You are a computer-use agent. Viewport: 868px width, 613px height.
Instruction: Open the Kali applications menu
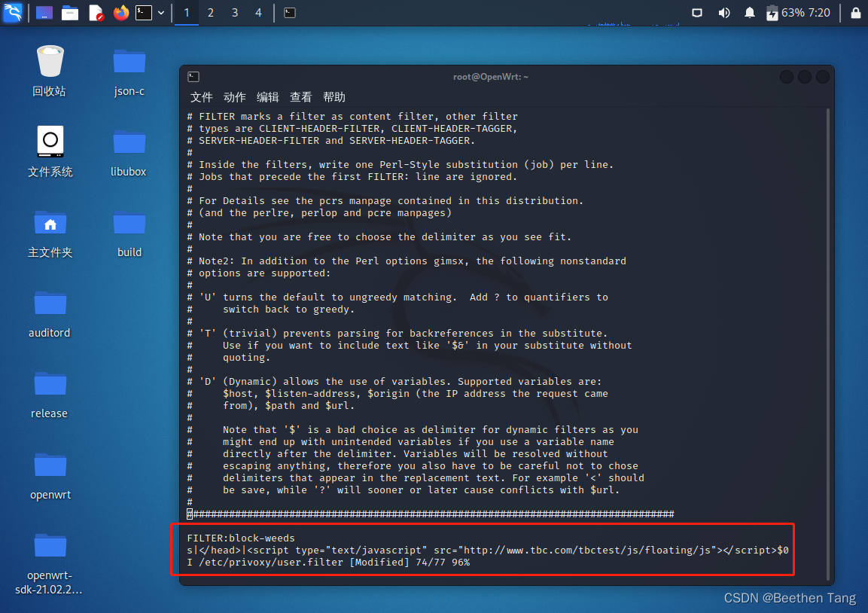12,12
